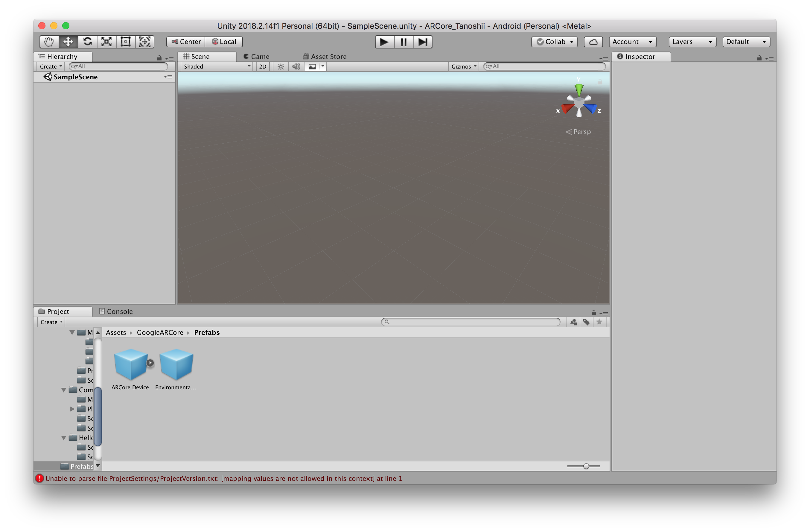This screenshot has height=532, width=810.
Task: Select the Hand tool
Action: tap(49, 42)
